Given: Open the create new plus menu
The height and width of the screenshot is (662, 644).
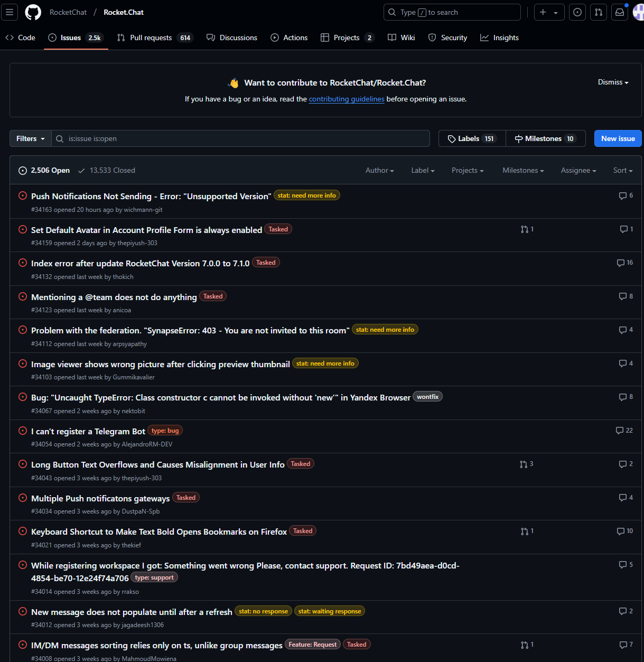Looking at the screenshot, I should (x=549, y=12).
